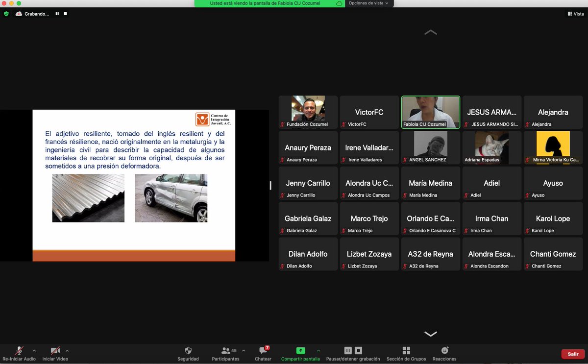Expand audio options arrow beside microphone

point(34,351)
